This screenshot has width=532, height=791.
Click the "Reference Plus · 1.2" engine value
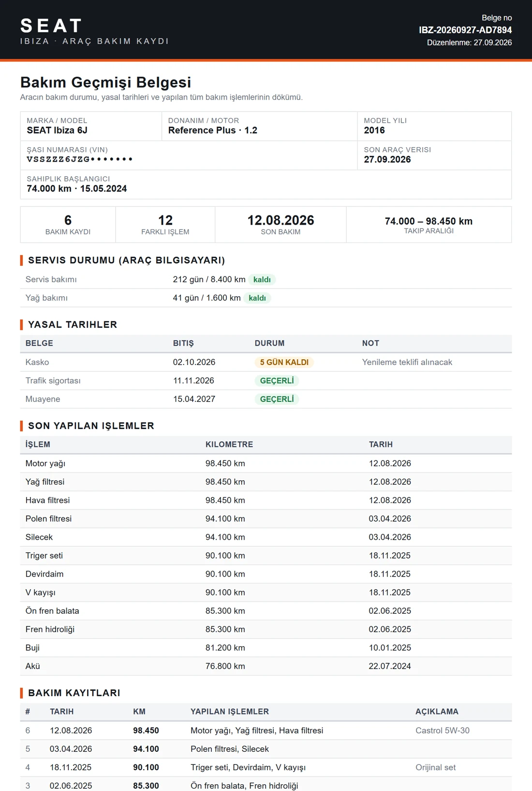[x=213, y=130]
